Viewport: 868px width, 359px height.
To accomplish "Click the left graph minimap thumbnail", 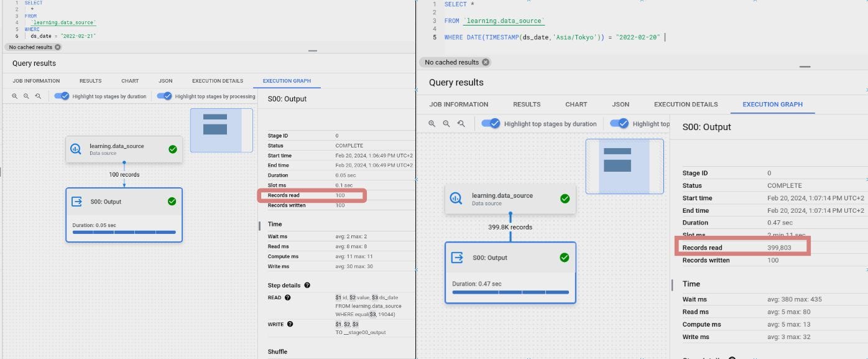I will click(x=221, y=130).
